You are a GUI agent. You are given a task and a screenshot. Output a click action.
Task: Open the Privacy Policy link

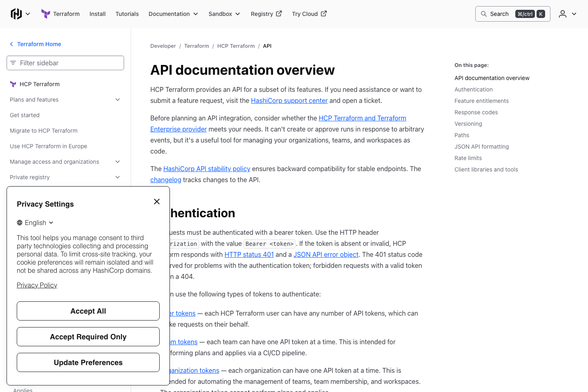click(37, 285)
